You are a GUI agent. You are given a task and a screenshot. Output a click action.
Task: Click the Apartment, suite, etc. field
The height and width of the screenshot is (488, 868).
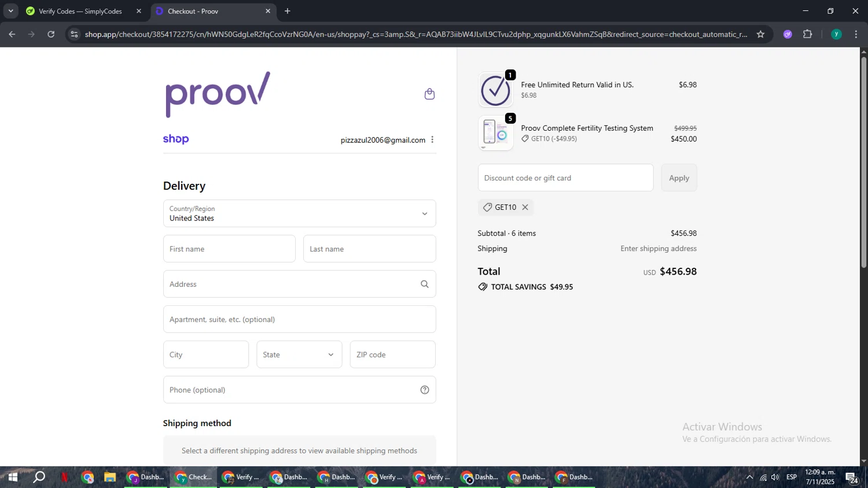(299, 319)
